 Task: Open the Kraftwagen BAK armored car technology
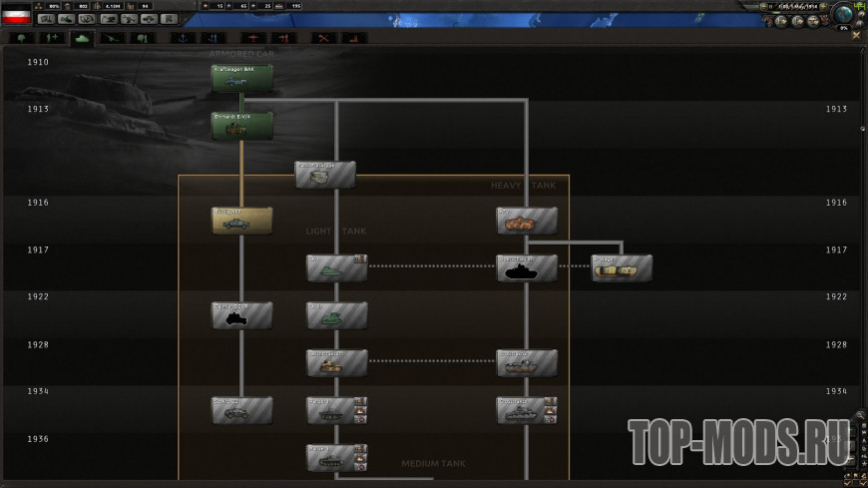tap(241, 79)
